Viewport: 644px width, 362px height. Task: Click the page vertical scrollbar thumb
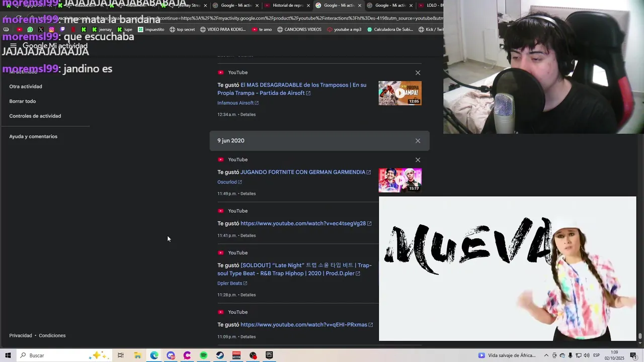(x=640, y=336)
